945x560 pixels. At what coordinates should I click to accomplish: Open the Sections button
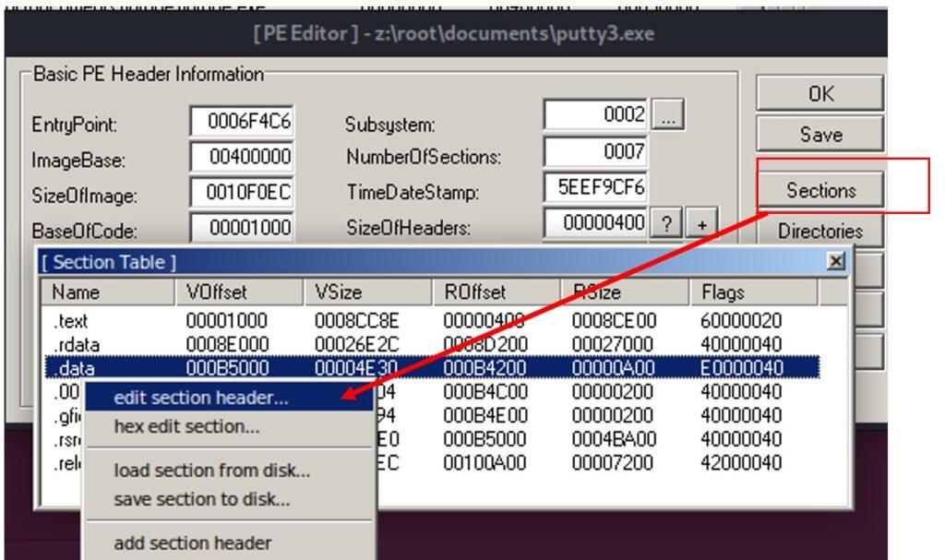pyautogui.click(x=820, y=190)
